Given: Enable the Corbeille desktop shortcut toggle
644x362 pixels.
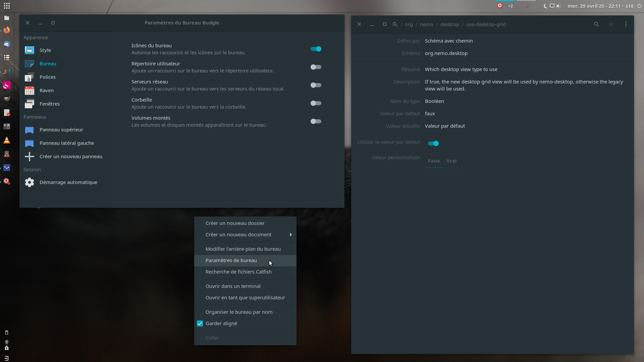Looking at the screenshot, I should (316, 103).
